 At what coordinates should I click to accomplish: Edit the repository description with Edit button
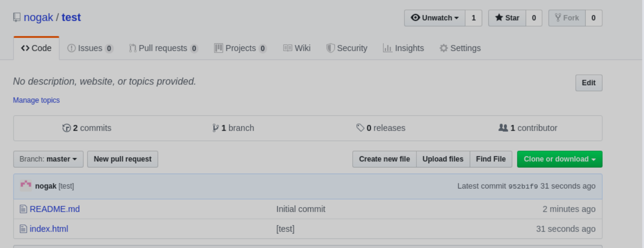click(x=589, y=83)
